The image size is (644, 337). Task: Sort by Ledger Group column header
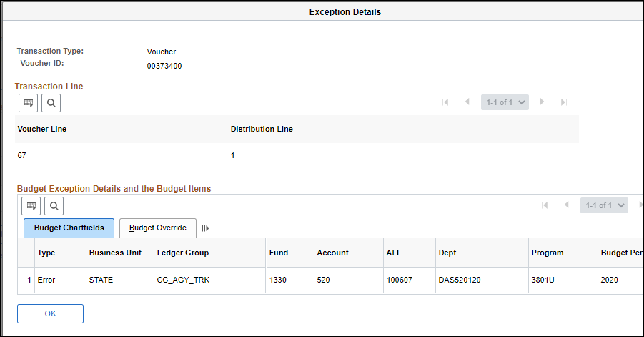coord(182,253)
